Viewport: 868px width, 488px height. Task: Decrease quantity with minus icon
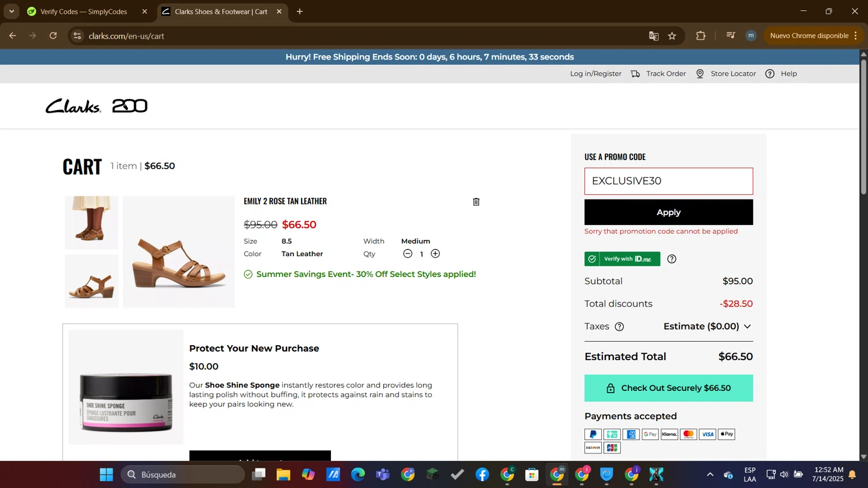(408, 254)
